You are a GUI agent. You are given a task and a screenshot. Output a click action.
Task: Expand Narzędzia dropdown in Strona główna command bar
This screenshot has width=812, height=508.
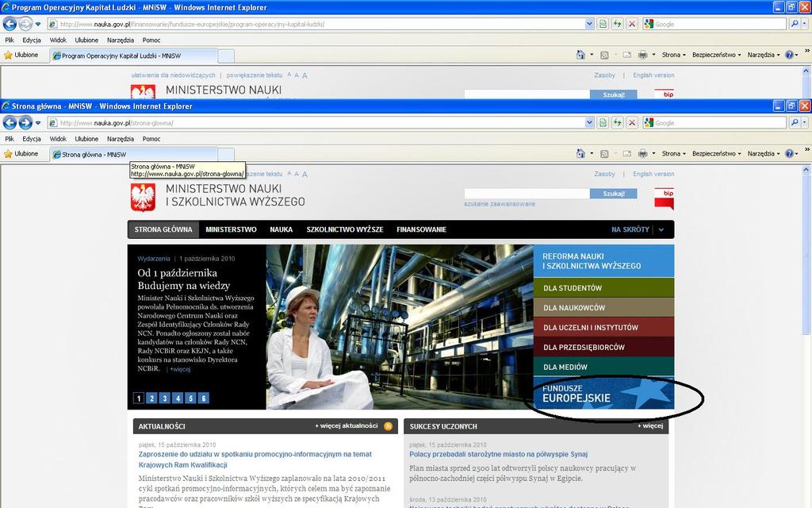[764, 154]
